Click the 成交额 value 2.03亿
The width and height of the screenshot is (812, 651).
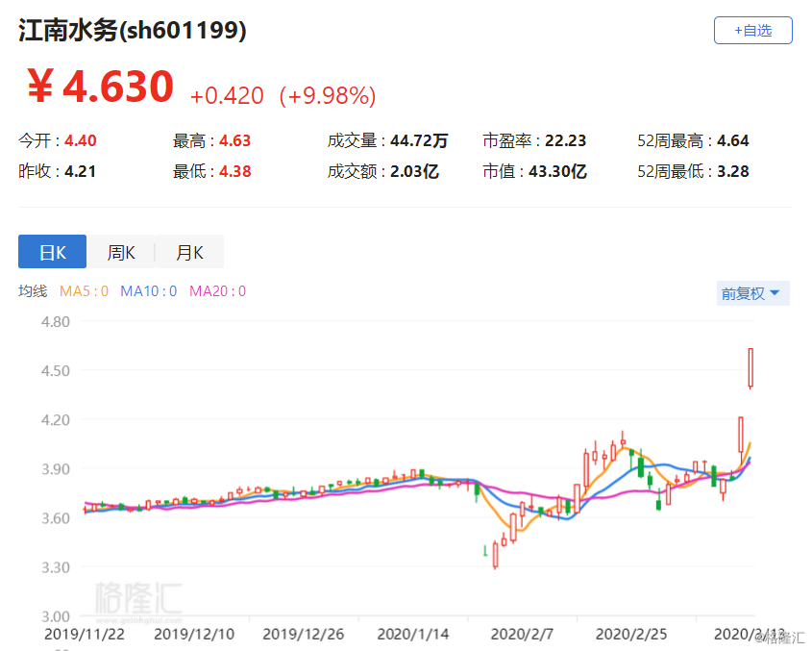tap(414, 171)
